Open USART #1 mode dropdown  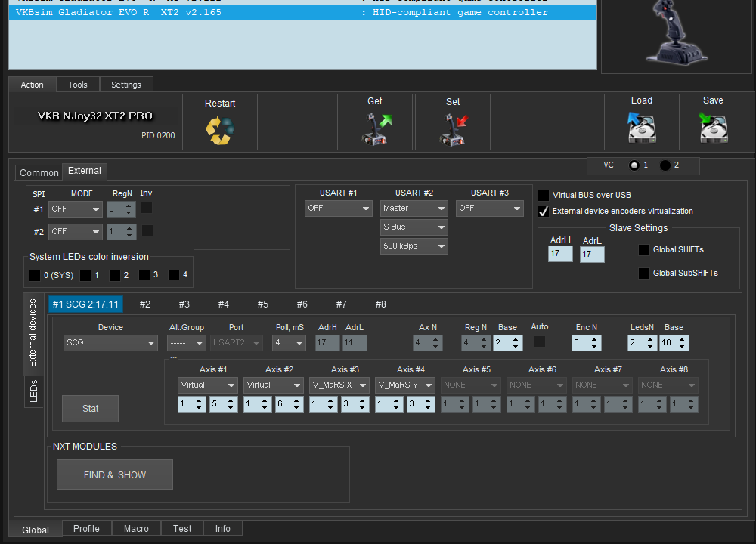pos(339,209)
